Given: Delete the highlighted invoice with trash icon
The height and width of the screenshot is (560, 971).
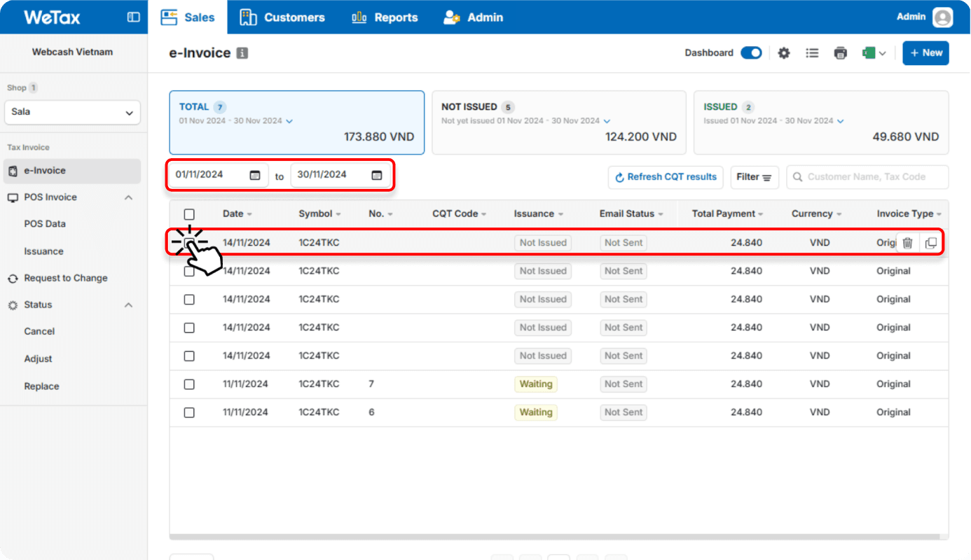Looking at the screenshot, I should tap(907, 243).
